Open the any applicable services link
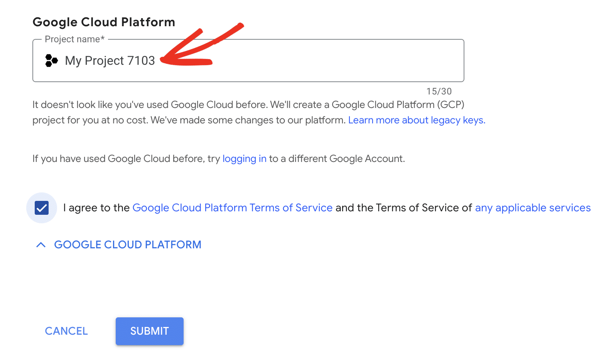594x364 pixels. coord(533,208)
